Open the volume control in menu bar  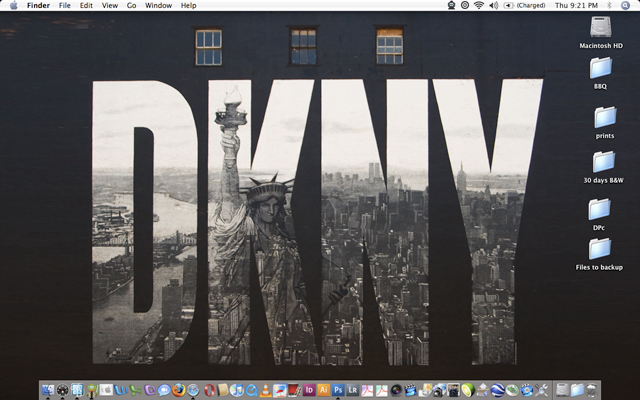click(x=493, y=5)
